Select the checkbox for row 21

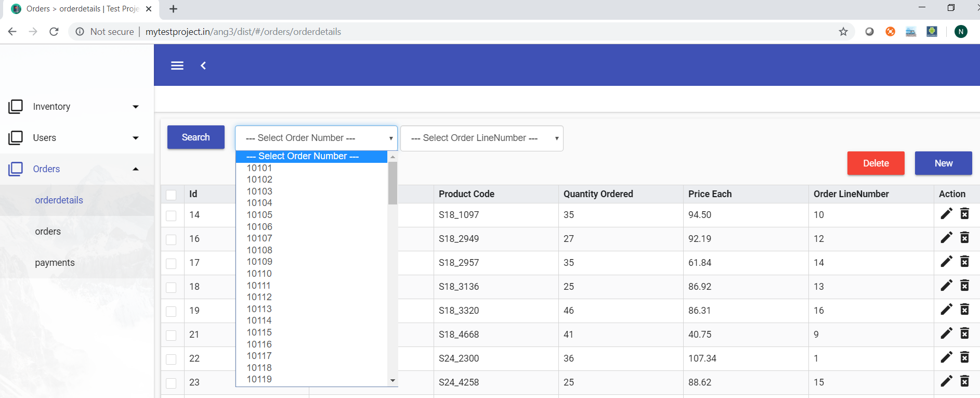pos(171,336)
